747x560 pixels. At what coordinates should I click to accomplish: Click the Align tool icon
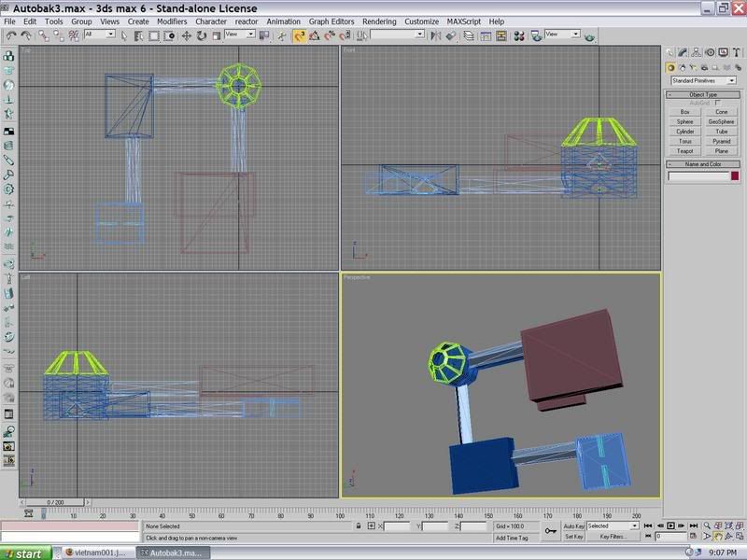(x=451, y=35)
